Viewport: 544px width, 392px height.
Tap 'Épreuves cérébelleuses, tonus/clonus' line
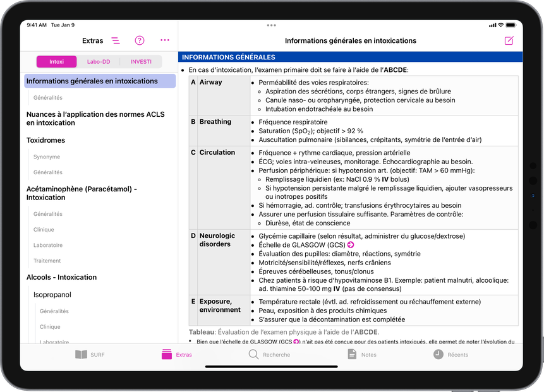coord(316,271)
